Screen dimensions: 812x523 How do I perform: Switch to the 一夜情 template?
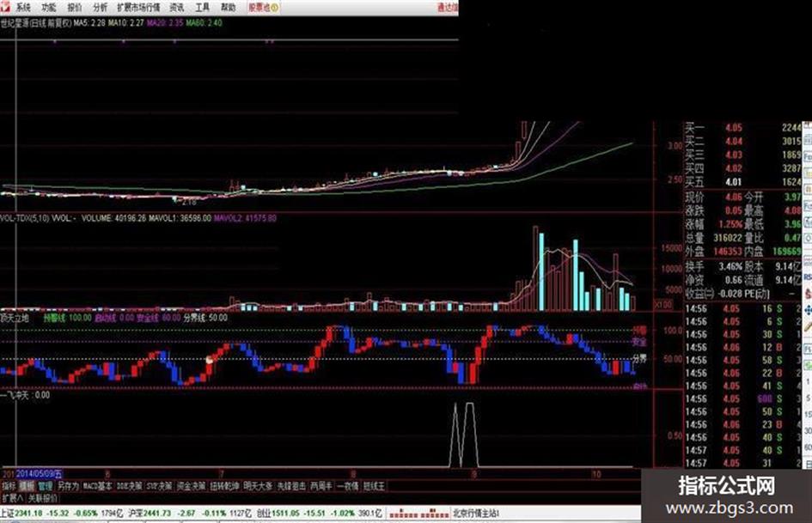click(x=347, y=486)
